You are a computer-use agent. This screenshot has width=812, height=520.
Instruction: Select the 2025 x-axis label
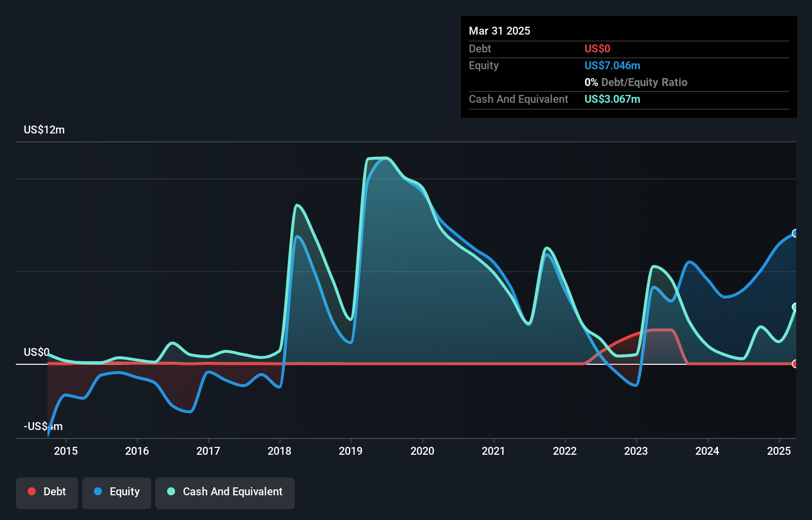pos(779,451)
